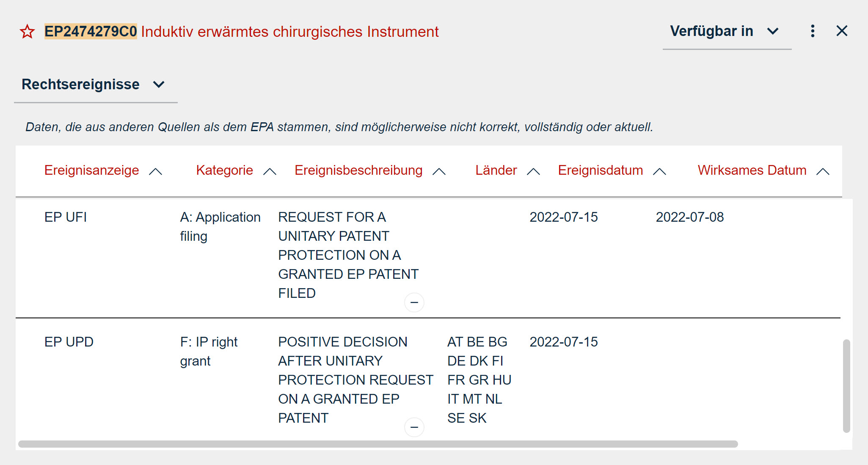Click the vertical scrollbar thumb
The width and height of the screenshot is (868, 465).
pyautogui.click(x=846, y=385)
